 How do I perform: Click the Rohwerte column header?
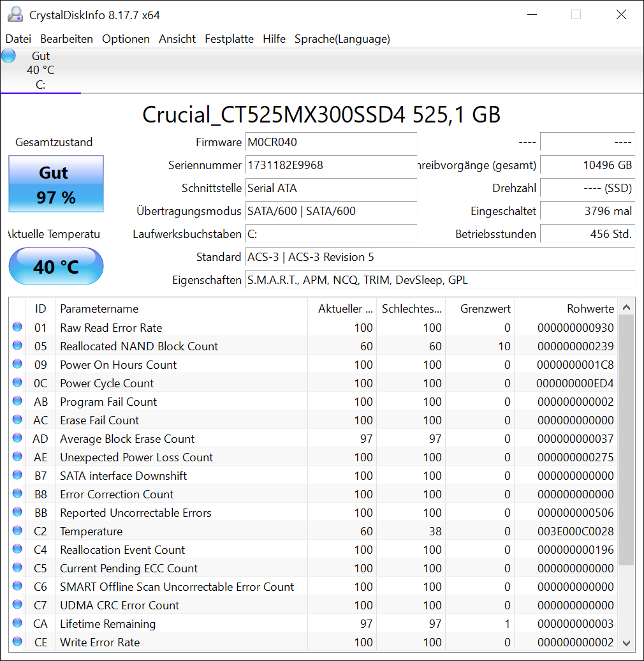click(566, 309)
